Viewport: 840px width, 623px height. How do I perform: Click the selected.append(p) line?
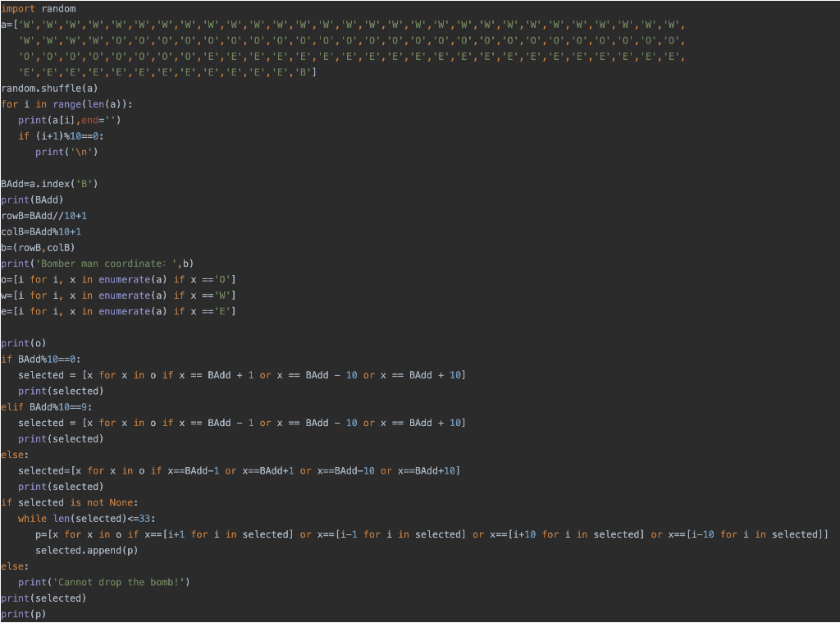tap(87, 550)
